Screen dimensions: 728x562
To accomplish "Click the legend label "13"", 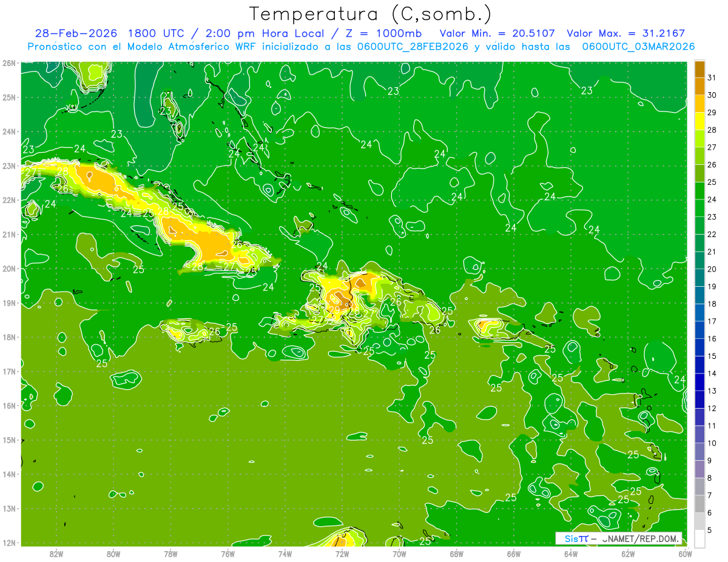I will point(712,391).
